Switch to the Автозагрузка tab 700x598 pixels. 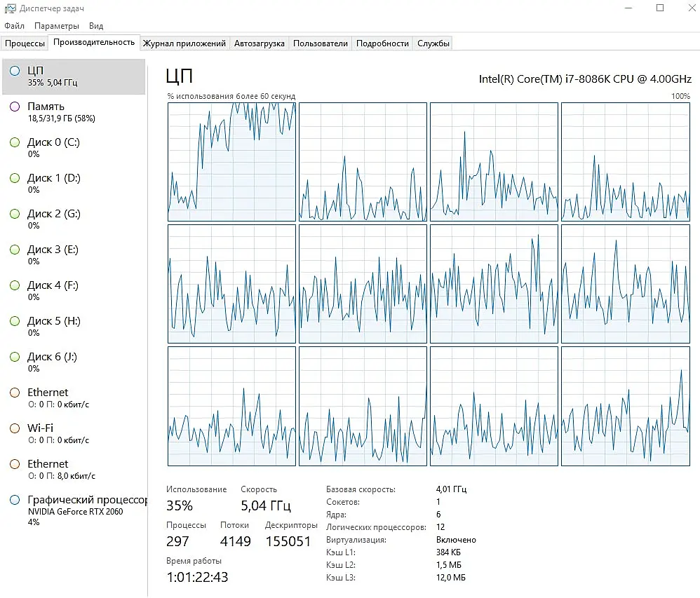click(x=260, y=43)
